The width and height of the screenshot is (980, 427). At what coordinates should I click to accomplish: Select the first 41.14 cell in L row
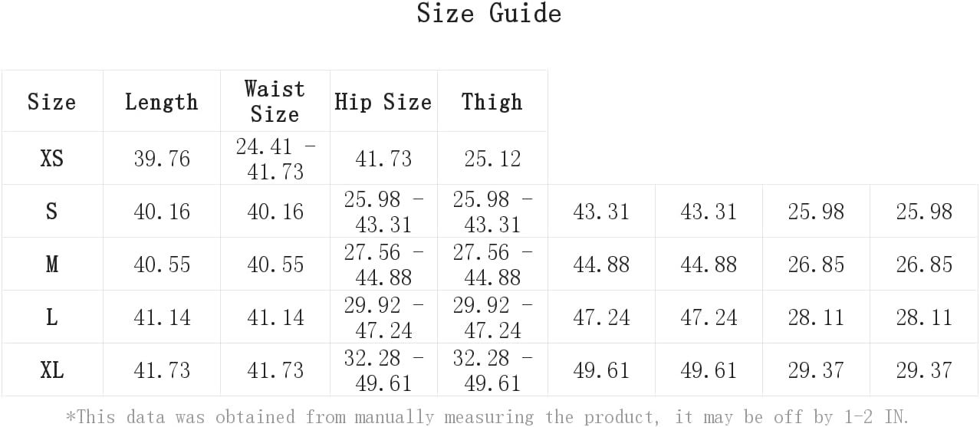pos(162,317)
